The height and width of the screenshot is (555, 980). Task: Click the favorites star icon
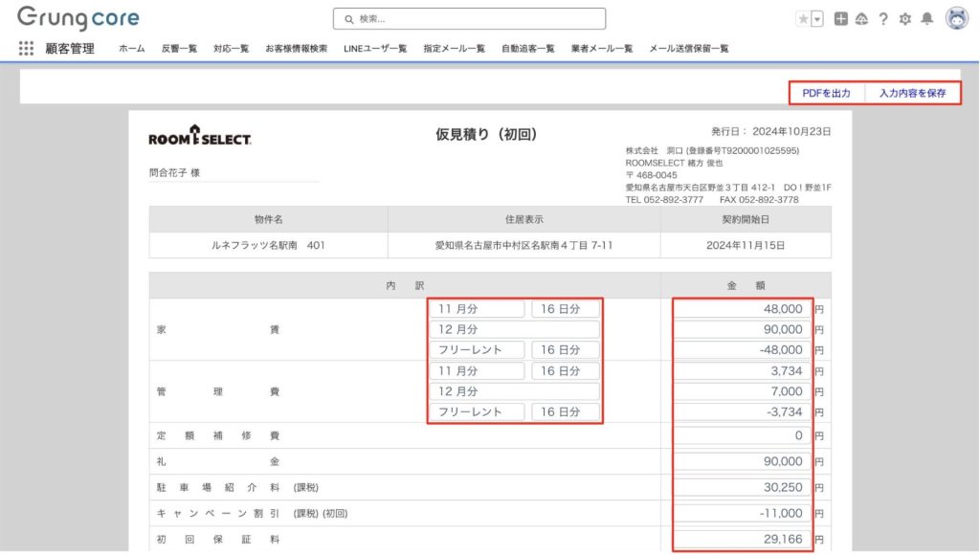tap(802, 19)
